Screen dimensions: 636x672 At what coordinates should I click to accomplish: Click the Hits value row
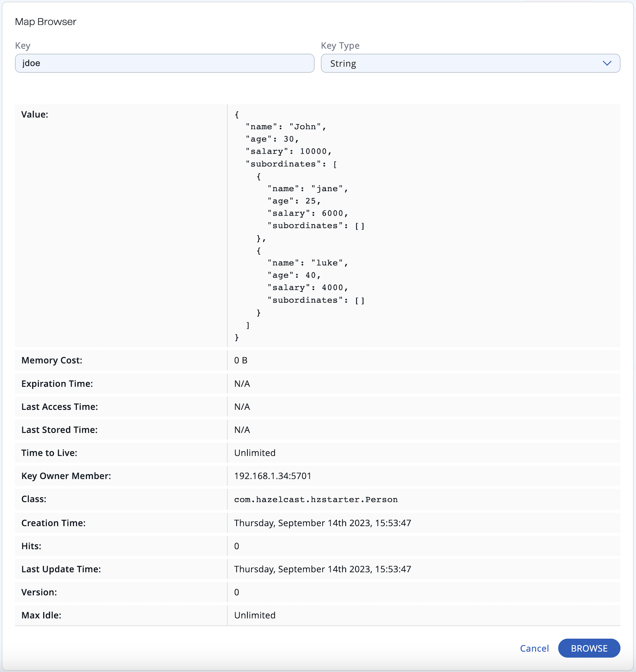tap(237, 546)
